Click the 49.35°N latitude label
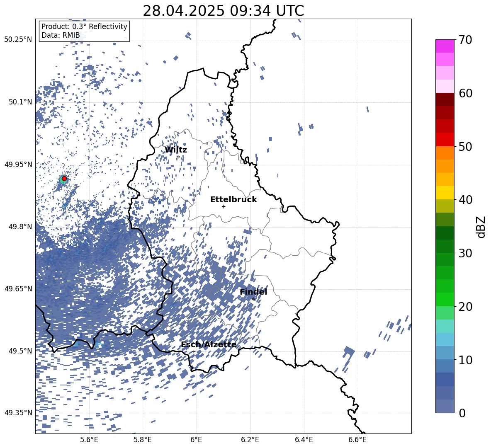The width and height of the screenshot is (491, 448). pyautogui.click(x=18, y=413)
